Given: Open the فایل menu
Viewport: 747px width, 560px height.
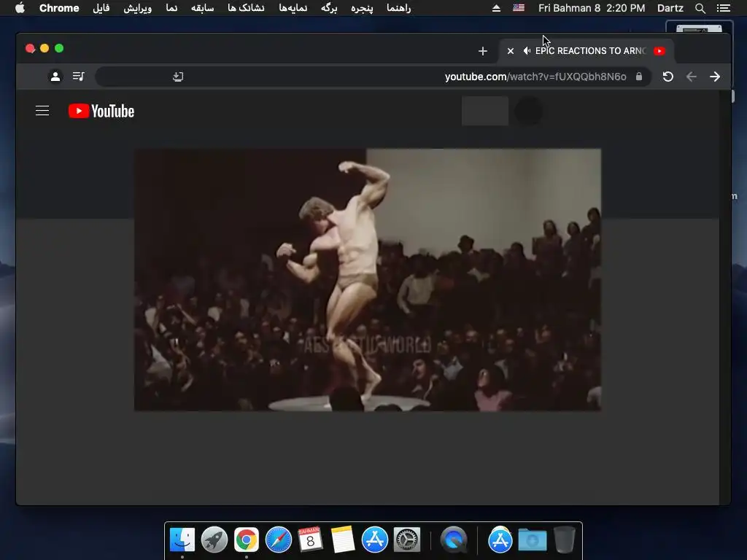Looking at the screenshot, I should click(101, 8).
